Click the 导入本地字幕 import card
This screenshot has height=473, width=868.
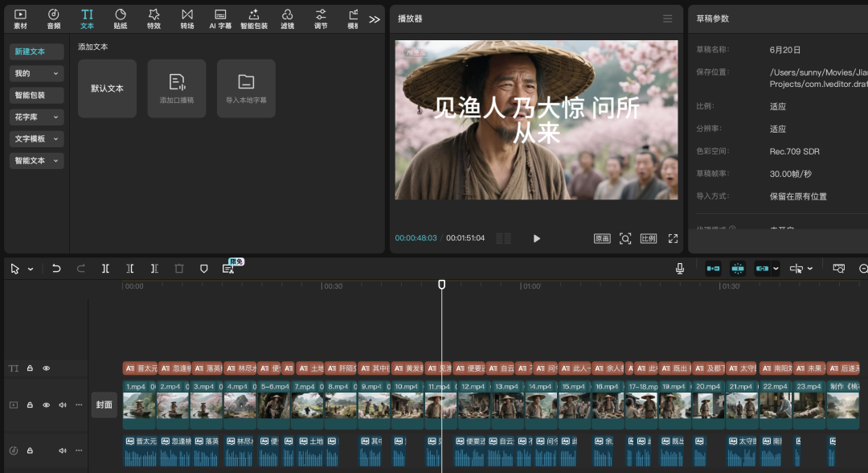coord(247,88)
